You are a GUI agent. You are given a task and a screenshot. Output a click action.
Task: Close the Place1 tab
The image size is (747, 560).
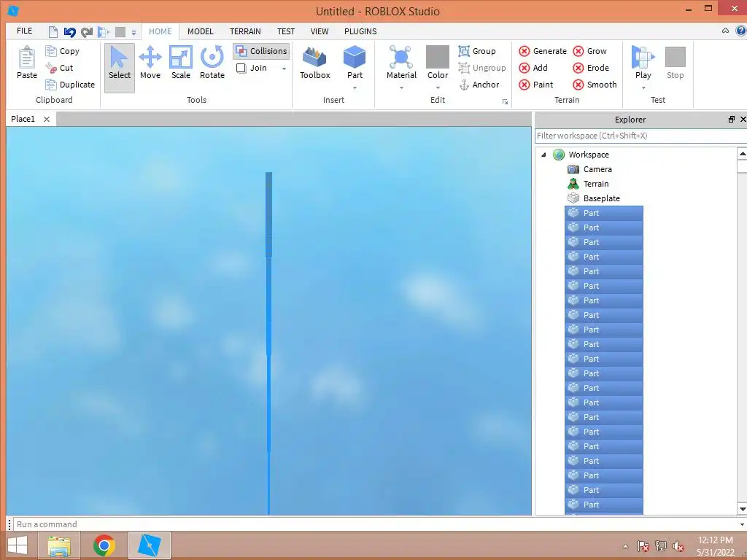[46, 119]
